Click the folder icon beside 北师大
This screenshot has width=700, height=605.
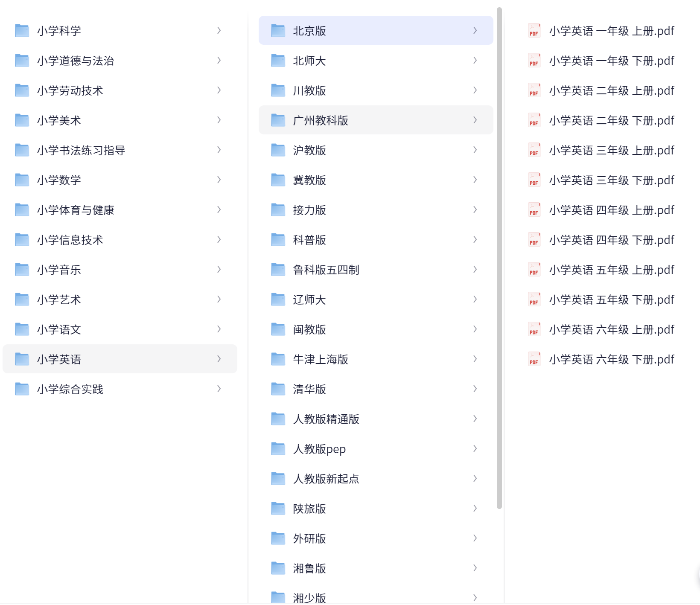[278, 61]
